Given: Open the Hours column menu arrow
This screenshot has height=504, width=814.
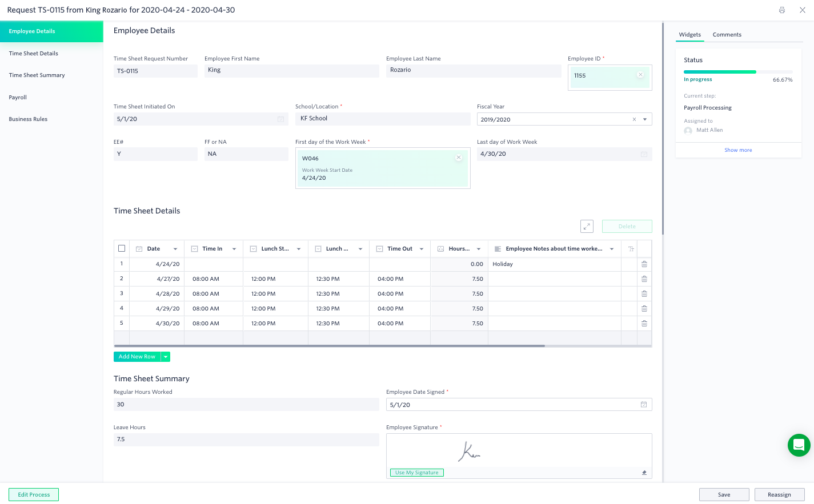Looking at the screenshot, I should pyautogui.click(x=479, y=249).
